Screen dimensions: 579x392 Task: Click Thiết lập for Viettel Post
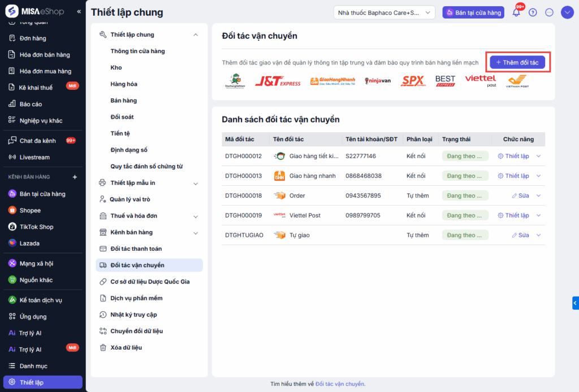pyautogui.click(x=513, y=215)
